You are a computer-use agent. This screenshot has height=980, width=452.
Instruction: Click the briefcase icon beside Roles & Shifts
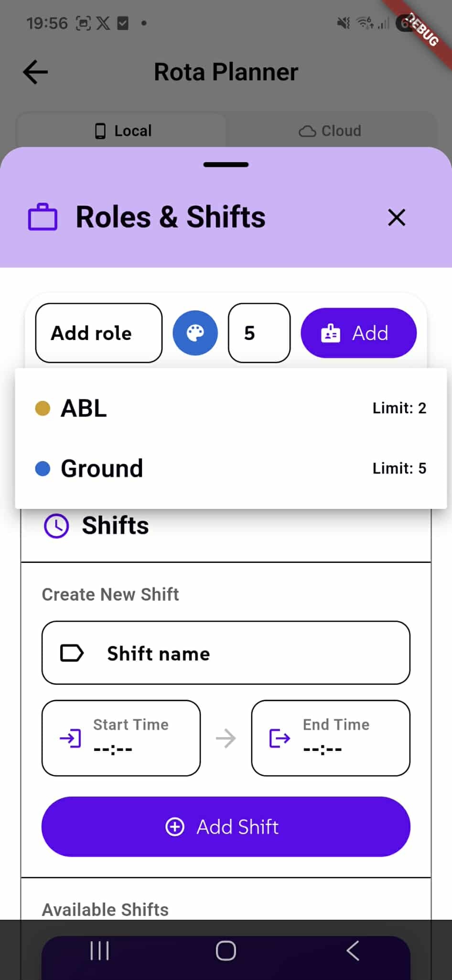[43, 218]
